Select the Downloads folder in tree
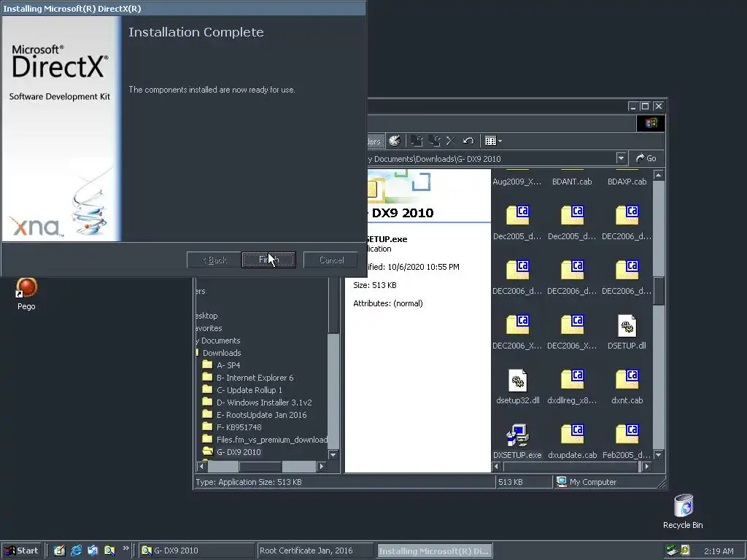The image size is (747, 560). coord(222,353)
